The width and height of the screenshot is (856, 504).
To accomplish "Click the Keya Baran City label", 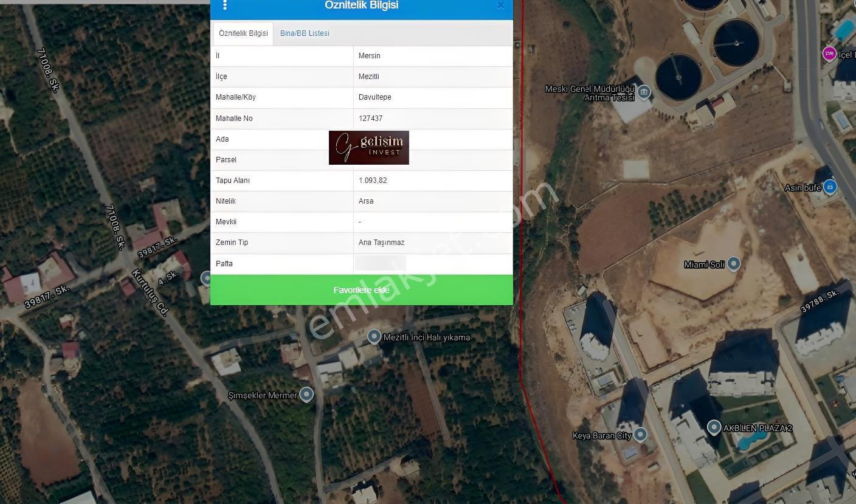I will (602, 436).
